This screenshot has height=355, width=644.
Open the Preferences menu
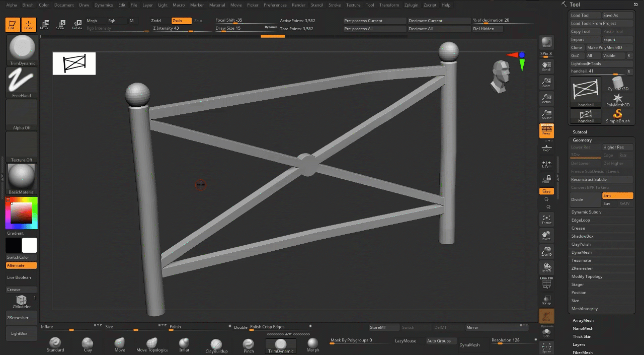[x=275, y=5]
